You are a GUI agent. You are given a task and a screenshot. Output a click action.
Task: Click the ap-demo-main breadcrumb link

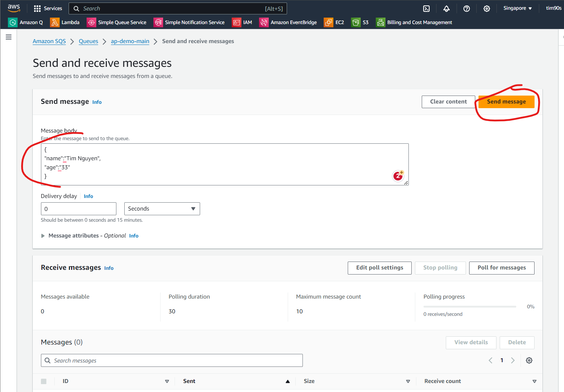(130, 41)
